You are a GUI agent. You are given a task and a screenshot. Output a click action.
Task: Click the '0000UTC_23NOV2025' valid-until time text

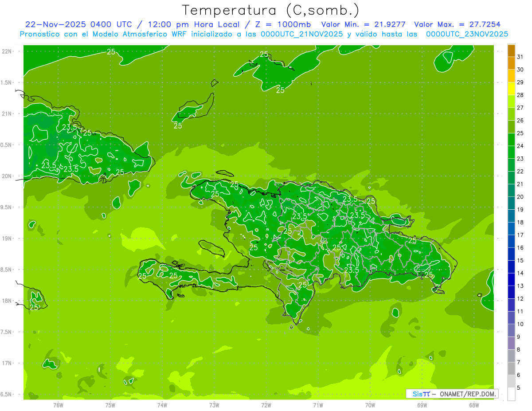(467, 34)
